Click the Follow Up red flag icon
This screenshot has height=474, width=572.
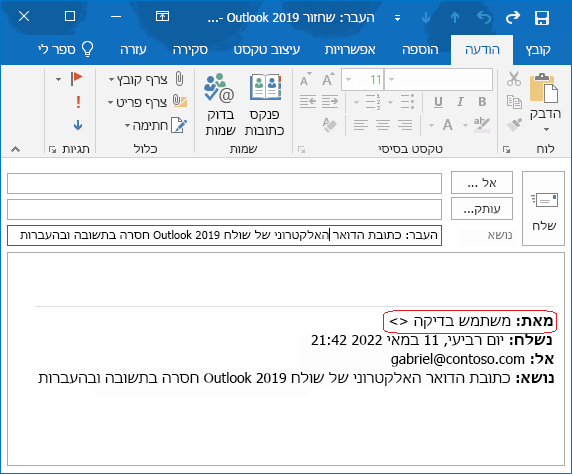[76, 79]
